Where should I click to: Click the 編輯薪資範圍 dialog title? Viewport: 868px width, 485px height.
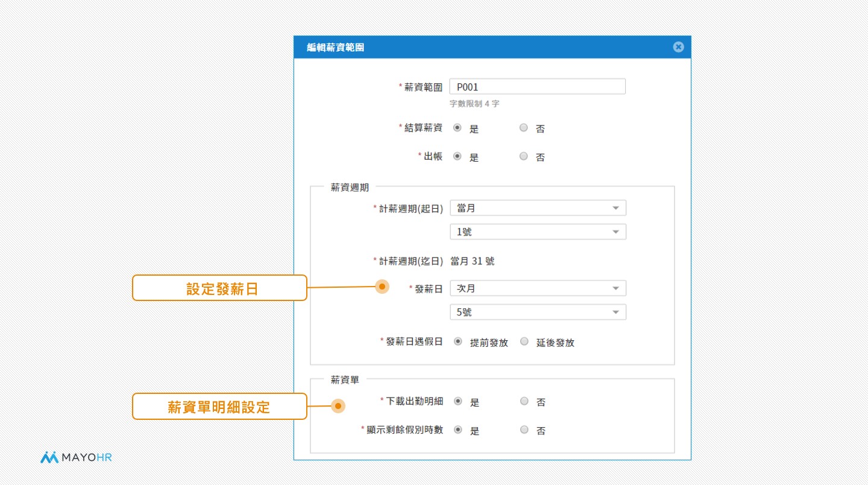pyautogui.click(x=335, y=47)
